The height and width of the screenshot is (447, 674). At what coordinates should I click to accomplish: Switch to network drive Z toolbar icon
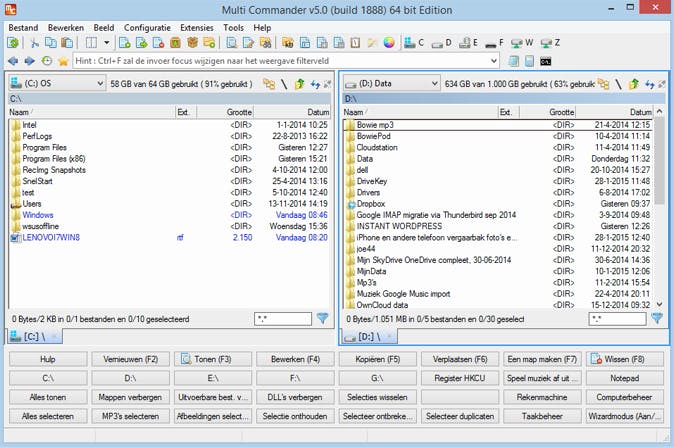[x=550, y=43]
